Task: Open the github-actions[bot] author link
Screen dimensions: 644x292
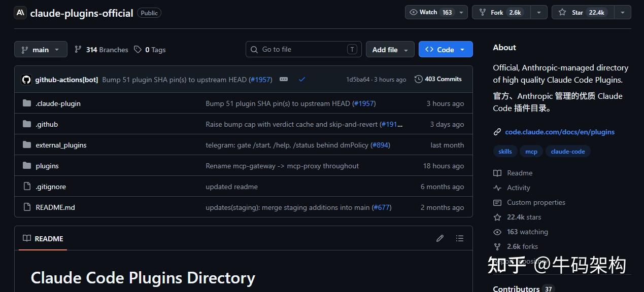Action: (66, 80)
